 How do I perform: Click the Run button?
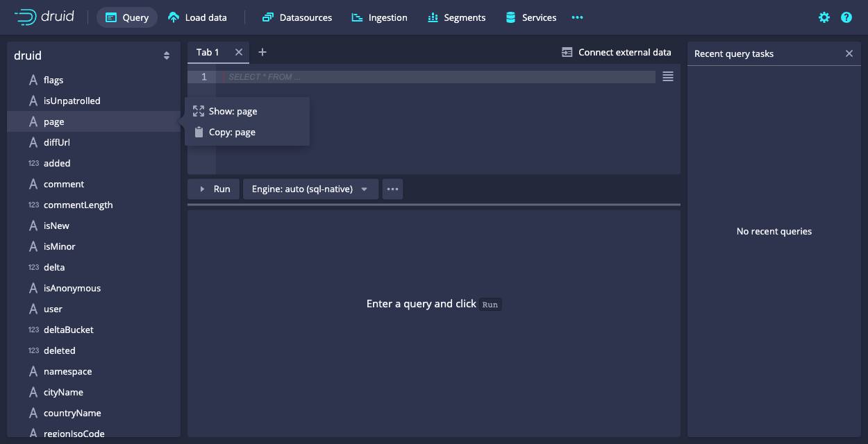pos(213,189)
